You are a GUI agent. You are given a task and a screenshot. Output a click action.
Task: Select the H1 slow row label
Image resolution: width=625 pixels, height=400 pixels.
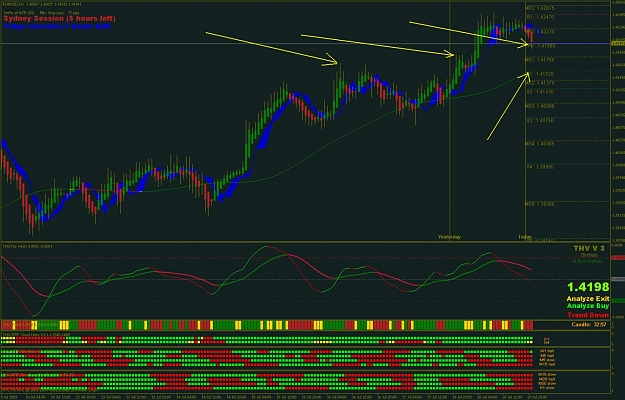click(547, 388)
